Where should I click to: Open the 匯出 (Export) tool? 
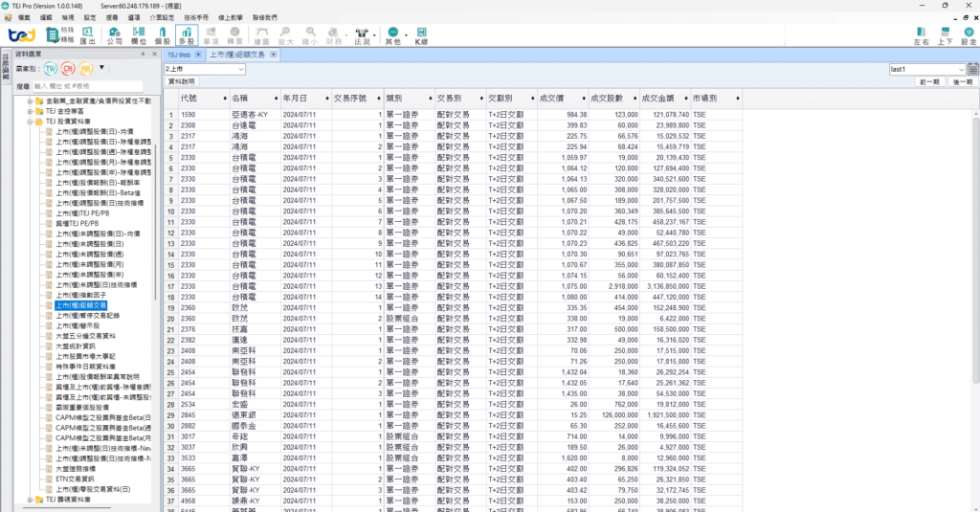click(x=88, y=35)
